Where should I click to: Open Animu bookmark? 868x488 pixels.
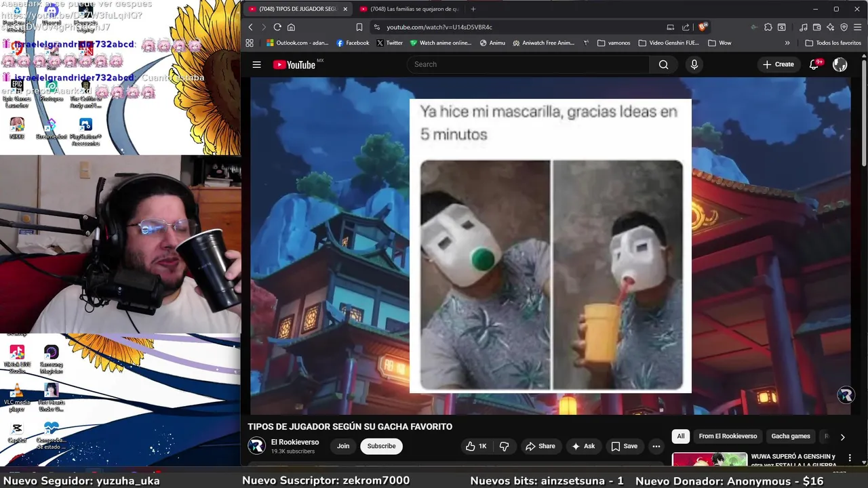pyautogui.click(x=492, y=43)
